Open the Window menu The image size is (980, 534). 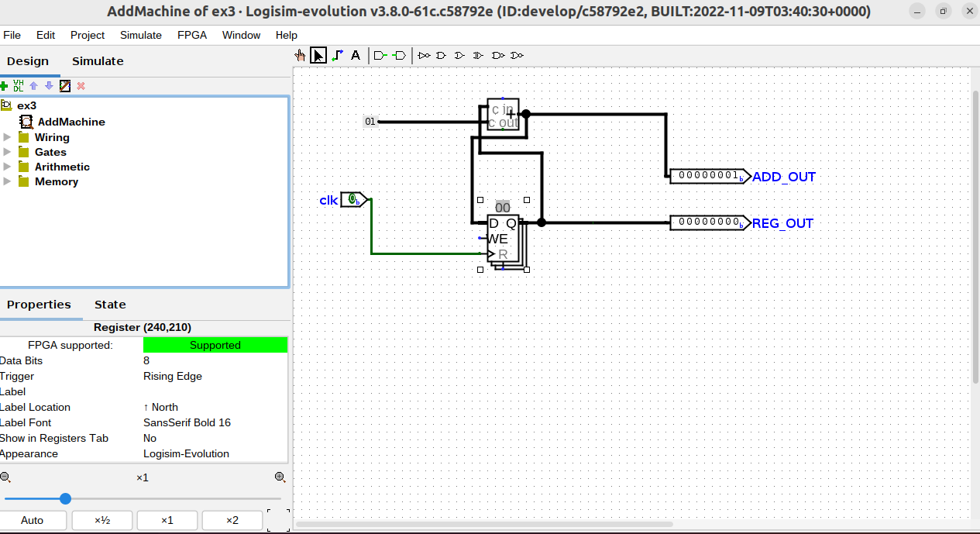242,35
